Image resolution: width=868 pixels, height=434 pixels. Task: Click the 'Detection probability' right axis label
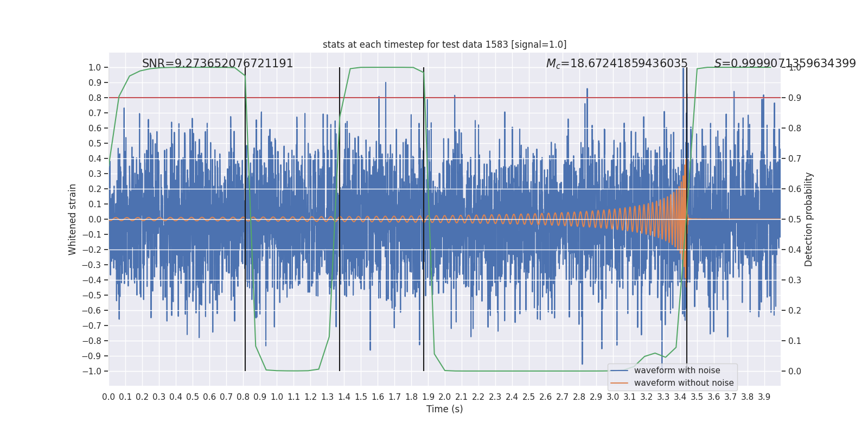click(x=809, y=219)
